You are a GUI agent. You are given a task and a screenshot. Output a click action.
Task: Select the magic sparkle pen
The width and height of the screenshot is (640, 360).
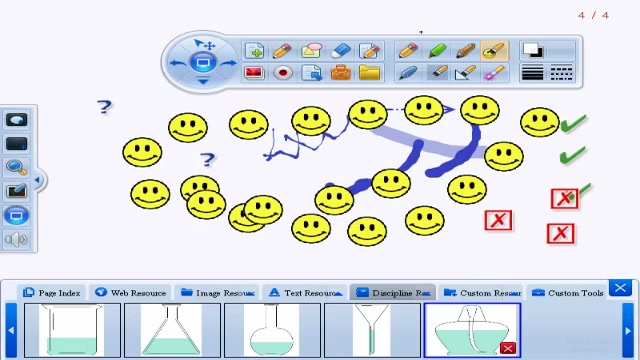pos(494,73)
